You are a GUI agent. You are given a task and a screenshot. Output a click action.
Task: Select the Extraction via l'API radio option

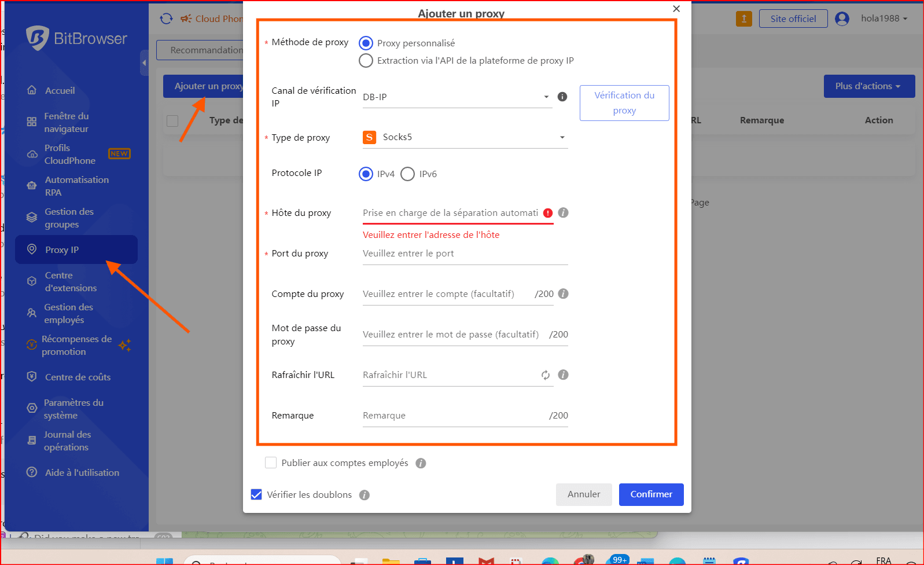366,61
